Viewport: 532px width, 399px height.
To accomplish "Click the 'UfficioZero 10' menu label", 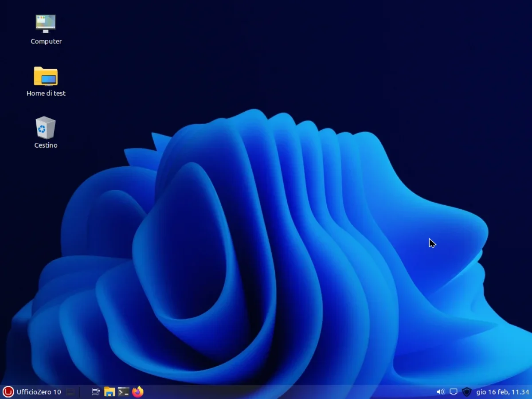I will 39,392.
